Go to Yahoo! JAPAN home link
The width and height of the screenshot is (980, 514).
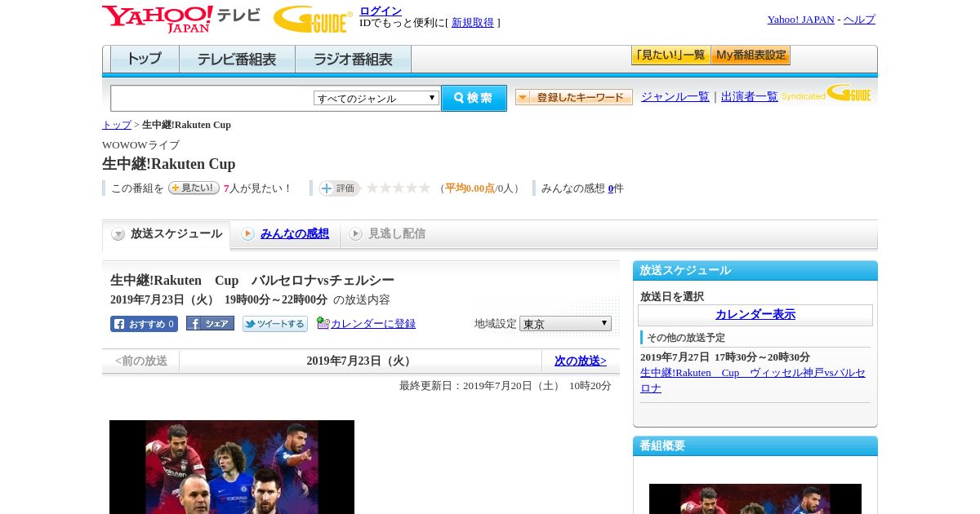(800, 20)
